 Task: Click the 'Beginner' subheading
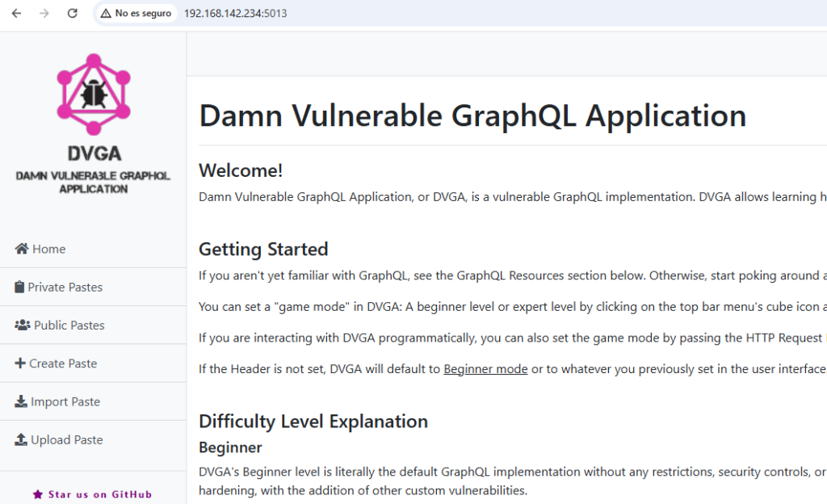point(230,447)
